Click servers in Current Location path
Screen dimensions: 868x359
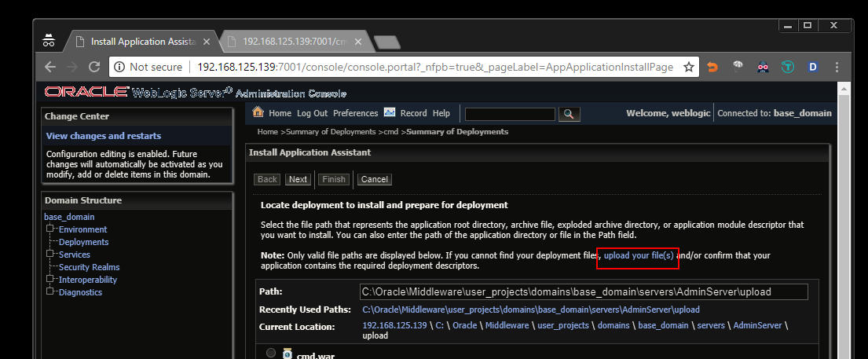click(x=711, y=325)
